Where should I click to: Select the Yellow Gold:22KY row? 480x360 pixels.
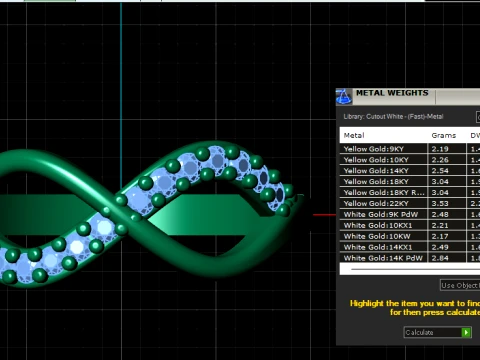coord(410,204)
